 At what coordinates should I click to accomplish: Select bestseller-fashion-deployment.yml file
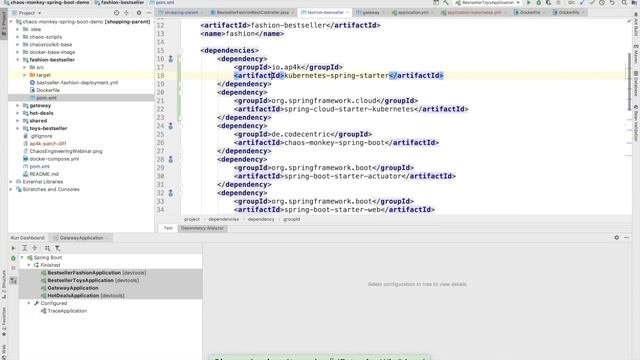tap(77, 82)
